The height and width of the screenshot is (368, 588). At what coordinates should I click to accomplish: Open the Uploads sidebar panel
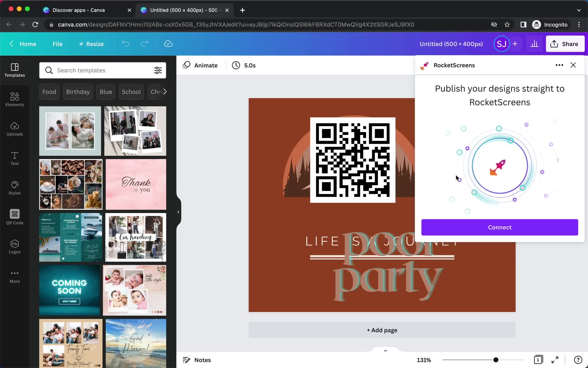point(14,129)
